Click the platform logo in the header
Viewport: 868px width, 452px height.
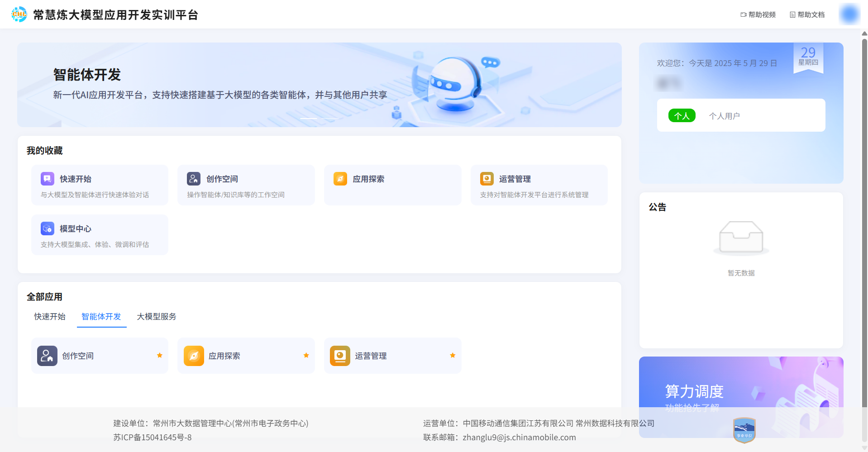[x=19, y=14]
